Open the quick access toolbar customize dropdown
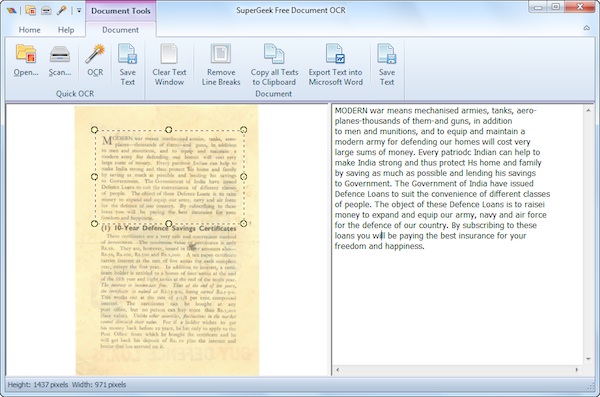 point(79,10)
